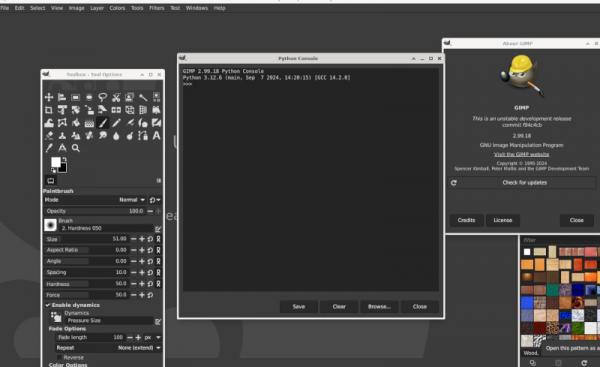The height and width of the screenshot is (367, 600).
Task: Select the Zoom magnifier tool
Action: [75, 148]
